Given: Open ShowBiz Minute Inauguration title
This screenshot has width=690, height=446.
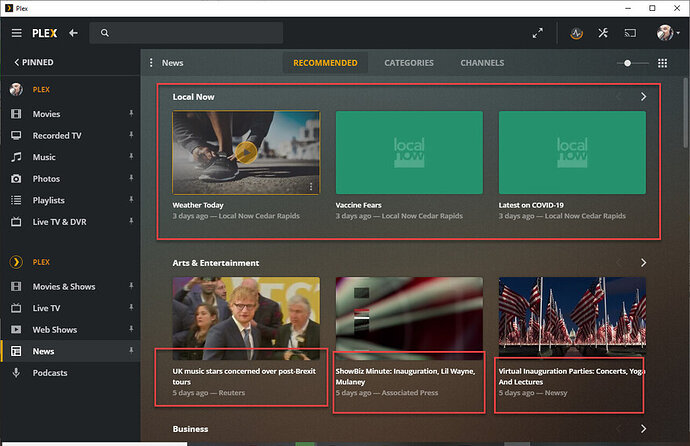Looking at the screenshot, I should (x=405, y=377).
